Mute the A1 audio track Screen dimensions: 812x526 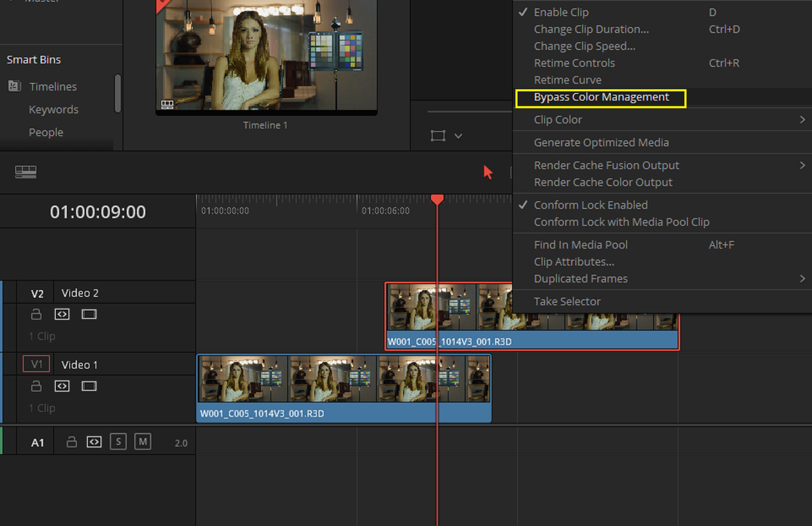143,442
